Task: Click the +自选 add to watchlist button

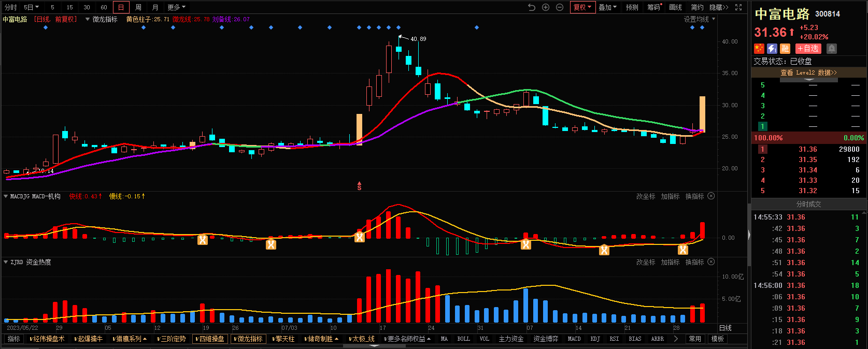Action: (x=808, y=49)
